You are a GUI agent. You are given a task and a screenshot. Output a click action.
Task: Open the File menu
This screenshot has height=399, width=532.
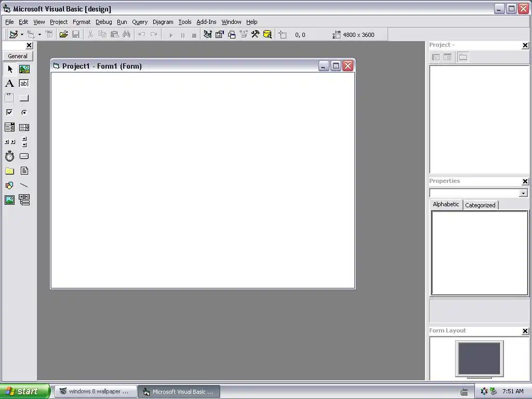coord(9,22)
